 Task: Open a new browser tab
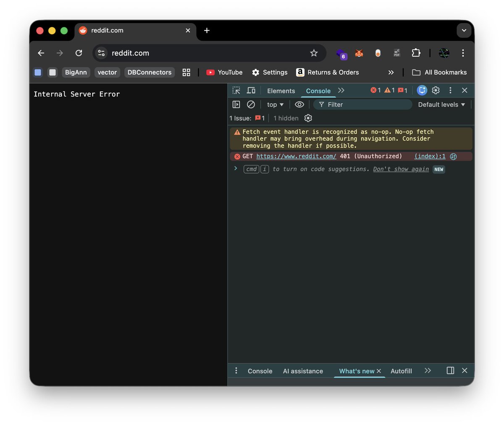pos(207,30)
